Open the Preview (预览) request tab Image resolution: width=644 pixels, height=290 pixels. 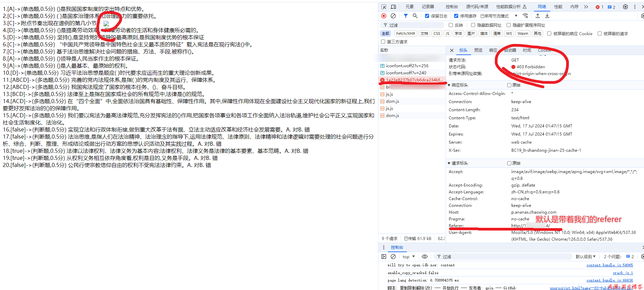point(478,50)
